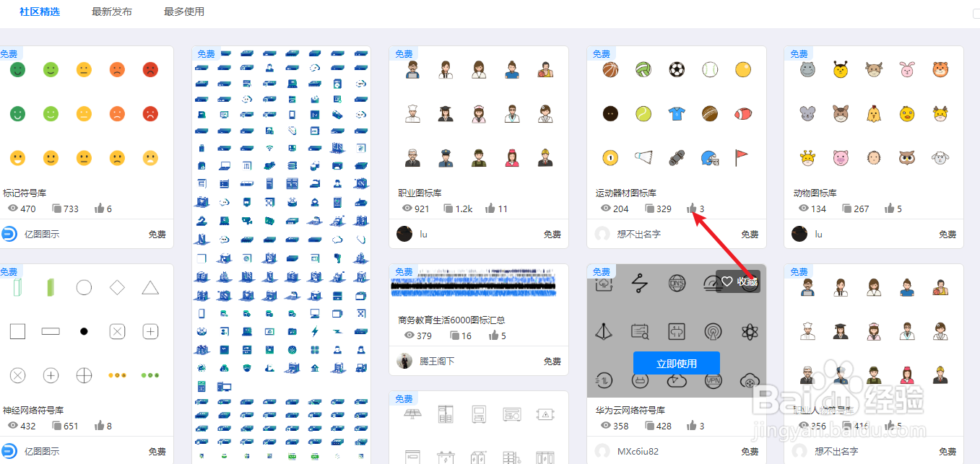Image resolution: width=980 pixels, height=464 pixels.
Task: Click the view-count eye icon on 职业图标库
Action: coord(408,209)
